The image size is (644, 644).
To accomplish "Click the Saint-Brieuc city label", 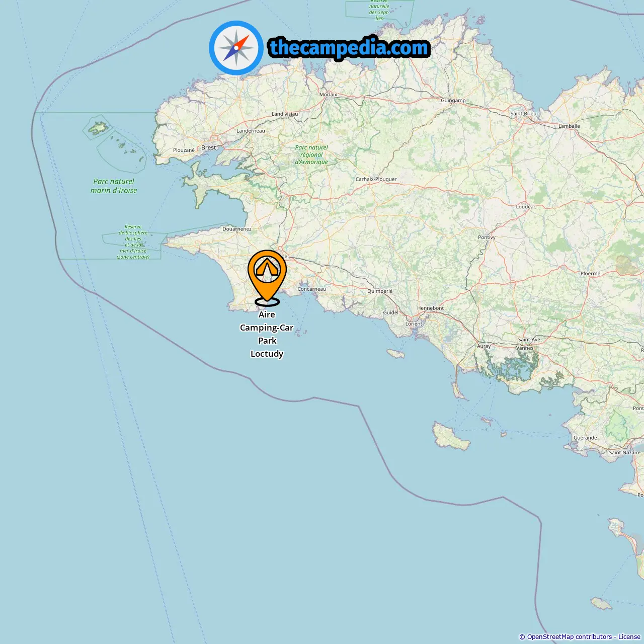I will pyautogui.click(x=525, y=113).
